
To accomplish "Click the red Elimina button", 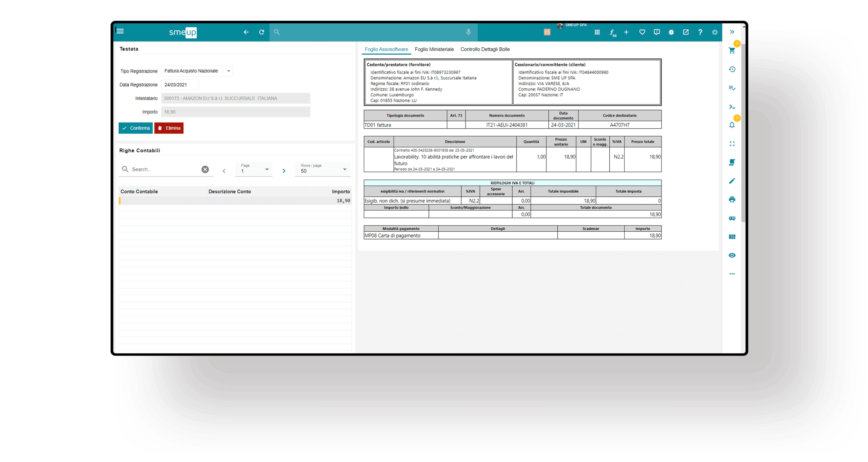I will pyautogui.click(x=169, y=128).
